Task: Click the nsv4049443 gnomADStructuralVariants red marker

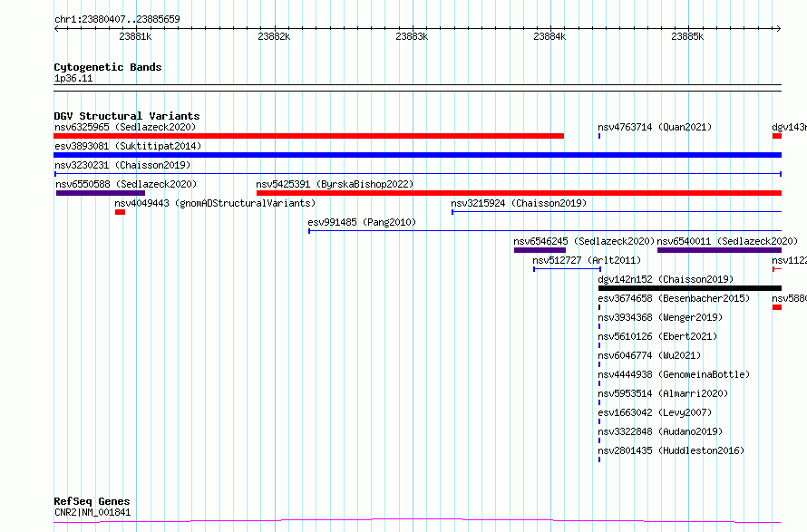Action: coord(120,212)
